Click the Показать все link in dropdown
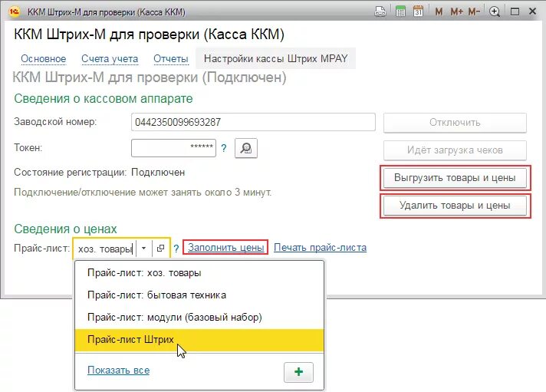 point(118,370)
